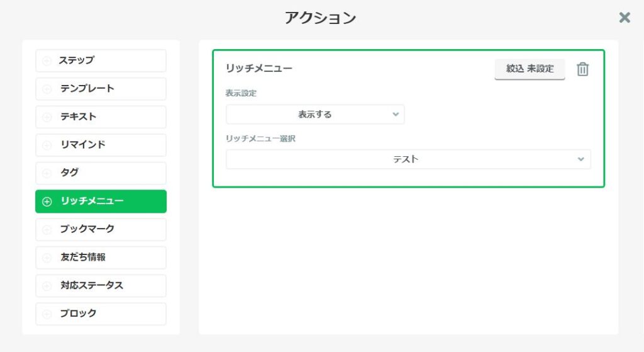Click the plus icon beside 友だち情報
The width and height of the screenshot is (644, 352).
pyautogui.click(x=47, y=258)
